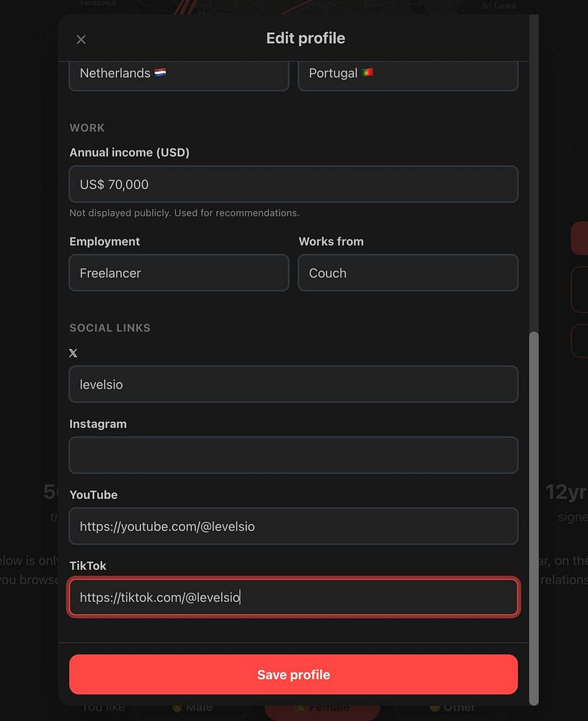The image size is (588, 721).
Task: Close the Edit profile dialog
Action: pos(81,40)
